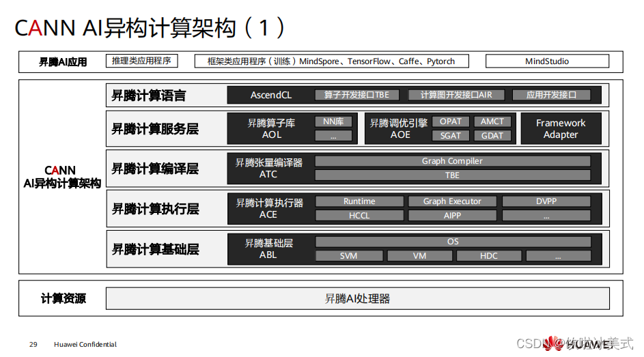Select the HCCL box
Screen dimensions: 644x357
pos(359,216)
